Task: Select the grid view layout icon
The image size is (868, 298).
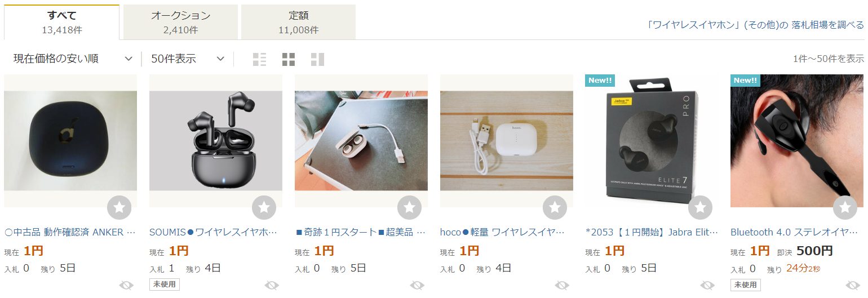Action: point(289,59)
